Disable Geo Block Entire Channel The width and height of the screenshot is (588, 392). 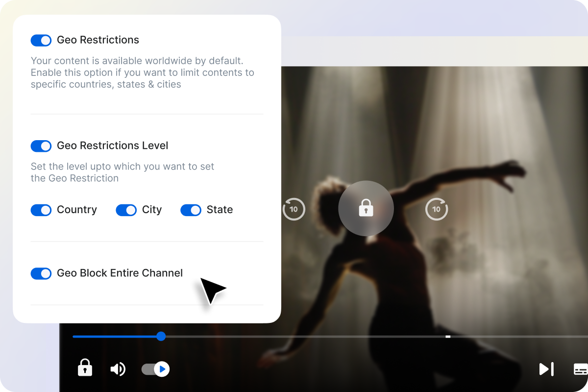[x=41, y=273]
